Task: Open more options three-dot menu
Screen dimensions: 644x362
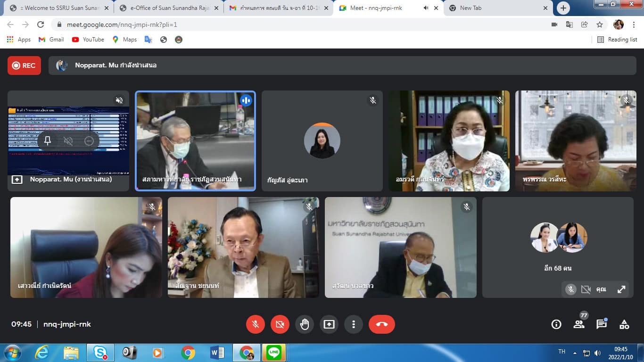Action: click(x=354, y=324)
